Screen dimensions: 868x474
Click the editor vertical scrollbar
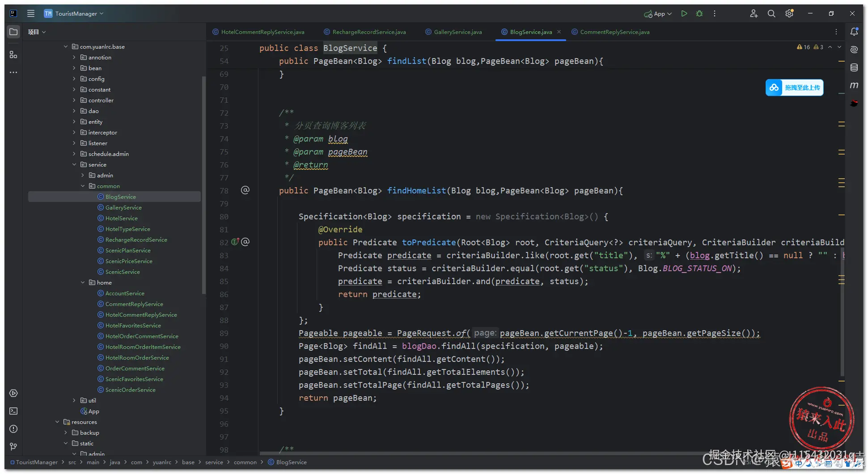tap(843, 313)
